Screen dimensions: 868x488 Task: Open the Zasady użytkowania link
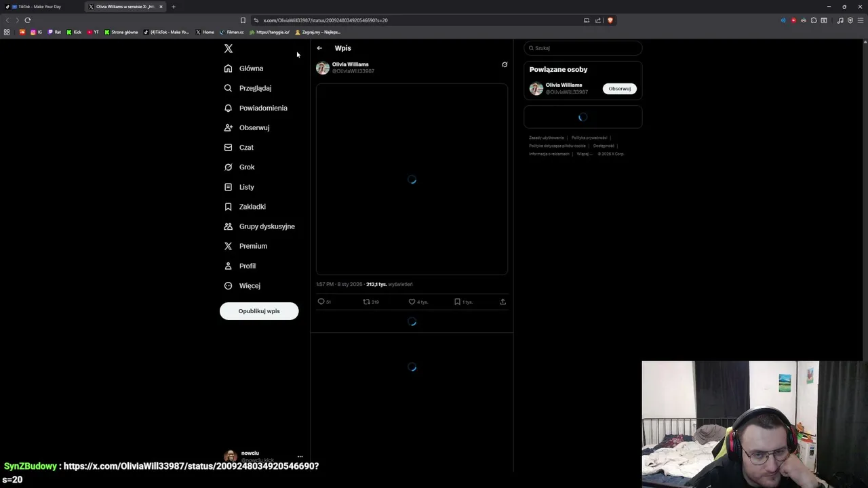tap(547, 138)
